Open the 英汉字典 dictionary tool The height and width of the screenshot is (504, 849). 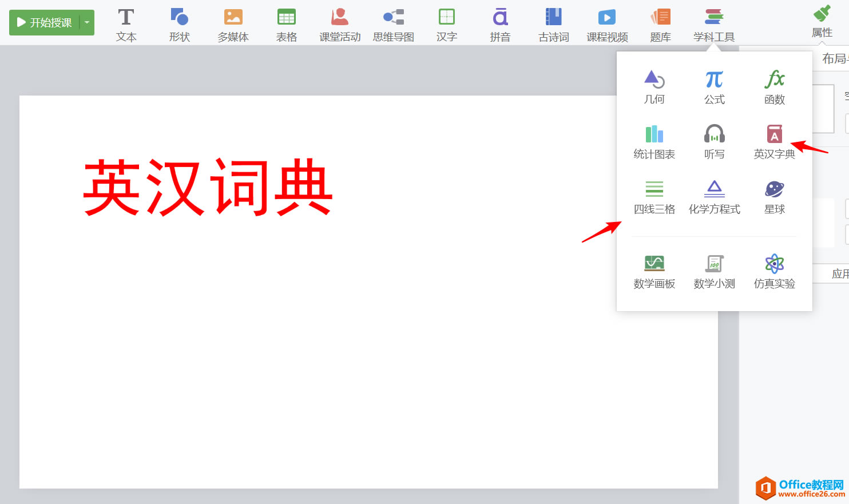[774, 142]
